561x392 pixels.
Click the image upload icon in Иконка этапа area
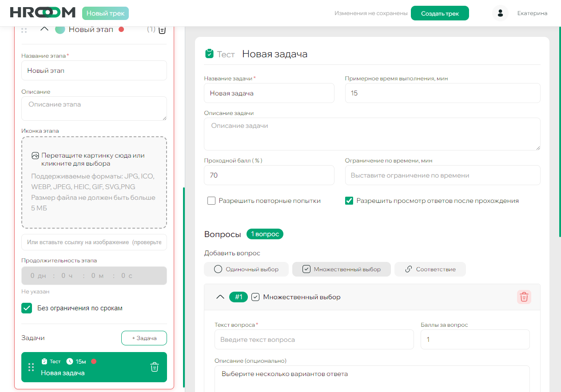[35, 155]
